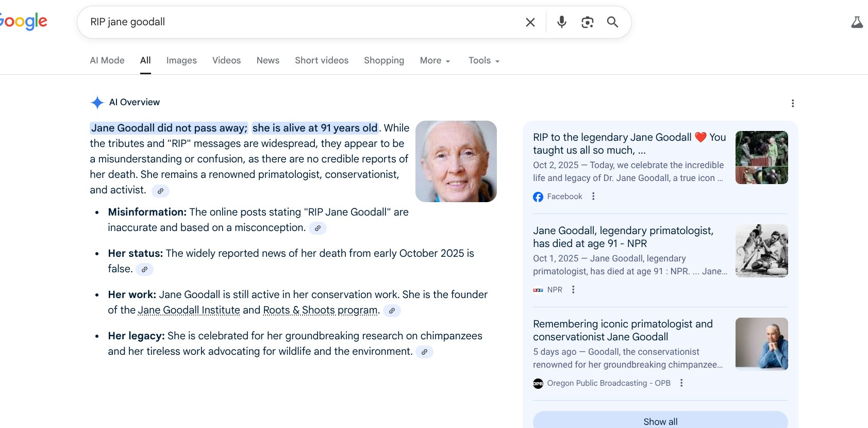
Task: Click the 'Facebook' source label
Action: click(x=564, y=196)
